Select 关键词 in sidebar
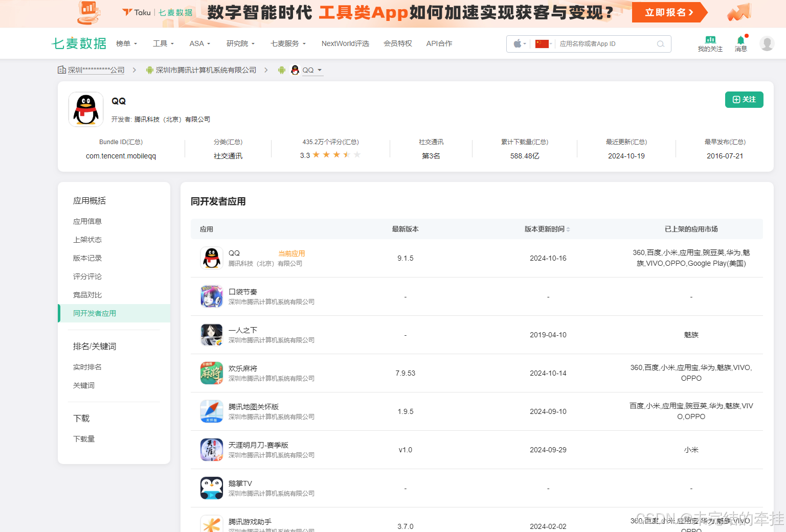 click(x=84, y=385)
